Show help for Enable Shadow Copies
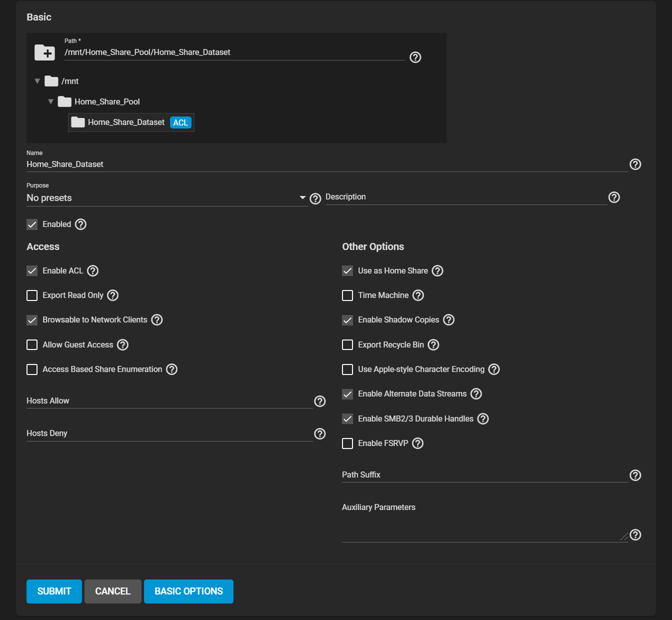Screen dimensions: 672x620 point(449,320)
